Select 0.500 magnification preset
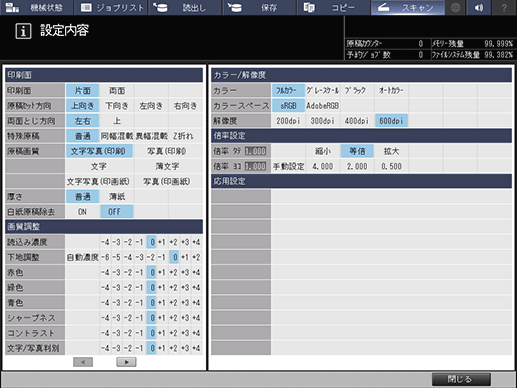 click(x=391, y=166)
